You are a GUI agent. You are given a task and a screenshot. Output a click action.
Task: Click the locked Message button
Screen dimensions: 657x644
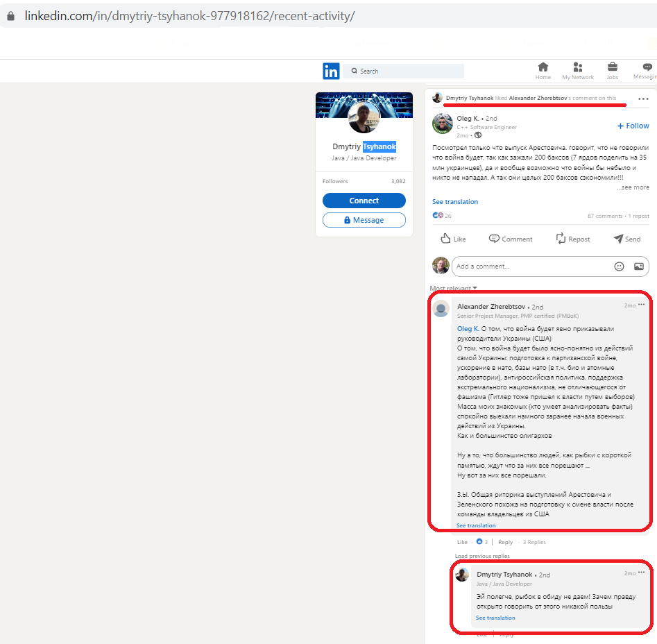[x=364, y=220]
